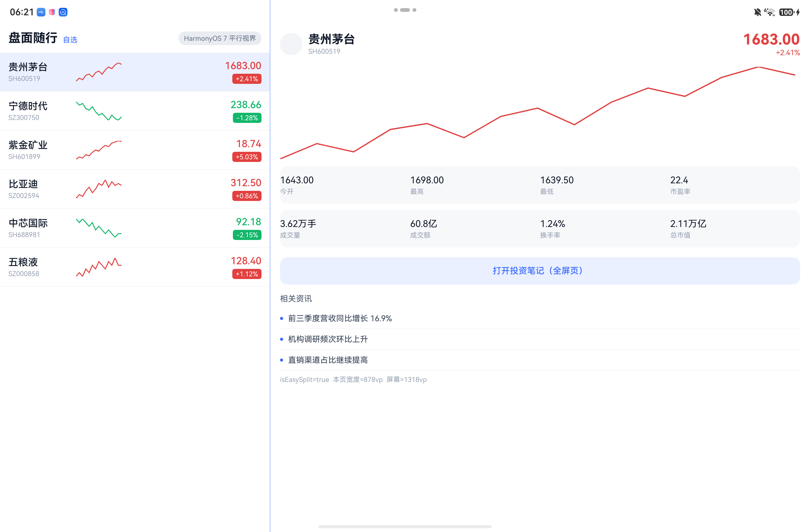The image size is (810, 532).
Task: Tap the -2.15% change badge
Action: [247, 235]
